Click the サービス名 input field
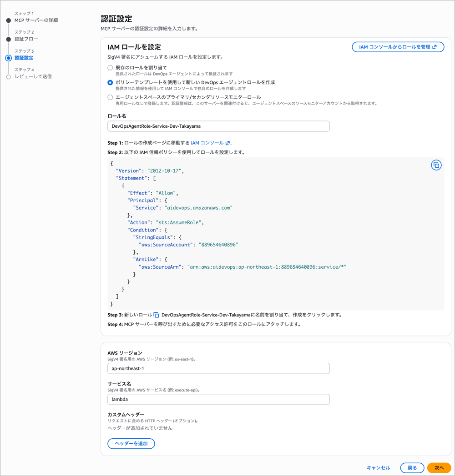The width and height of the screenshot is (455, 476). [218, 399]
